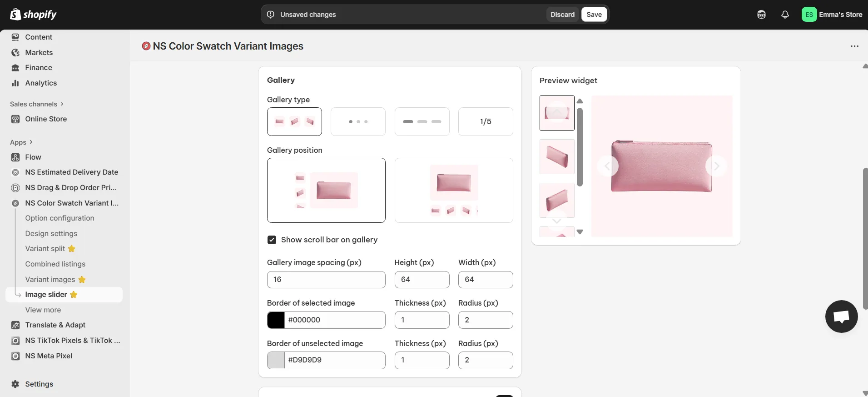Open Settings from the sidebar
This screenshot has height=397, width=868.
39,384
